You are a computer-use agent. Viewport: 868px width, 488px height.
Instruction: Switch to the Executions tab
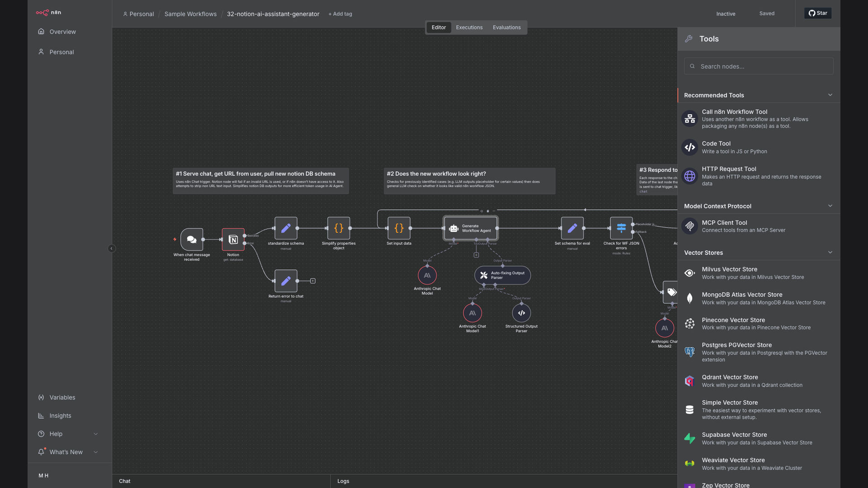(x=469, y=28)
